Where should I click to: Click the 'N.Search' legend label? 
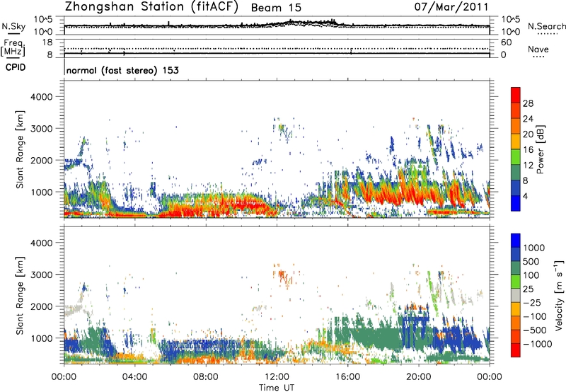coord(546,26)
